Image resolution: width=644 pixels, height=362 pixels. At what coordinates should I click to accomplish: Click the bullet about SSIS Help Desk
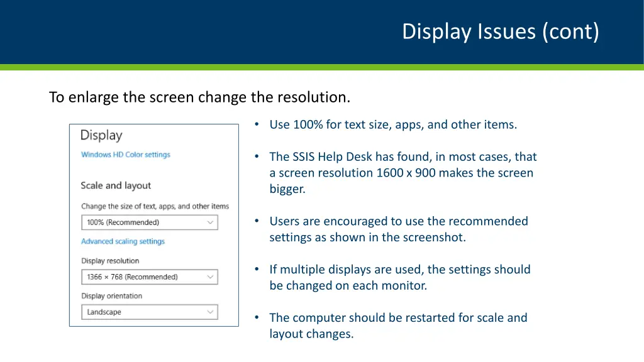(x=403, y=173)
